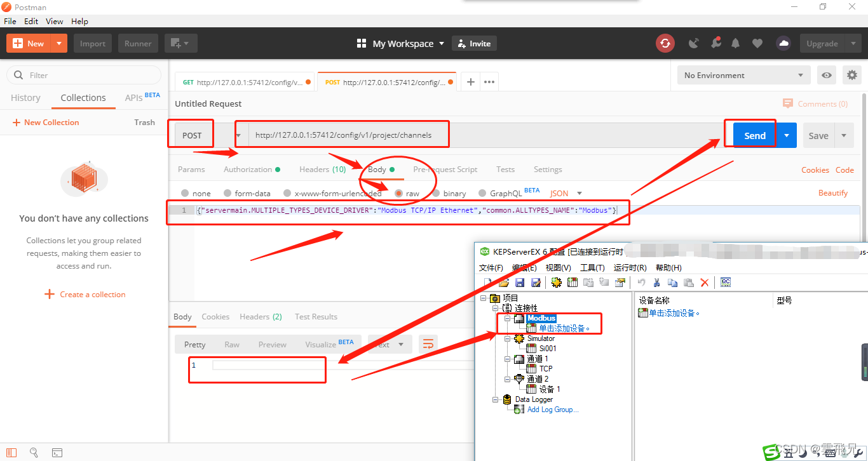This screenshot has width=868, height=461.
Task: Click Open project icon in KEPServerEX toolbar
Action: click(504, 283)
